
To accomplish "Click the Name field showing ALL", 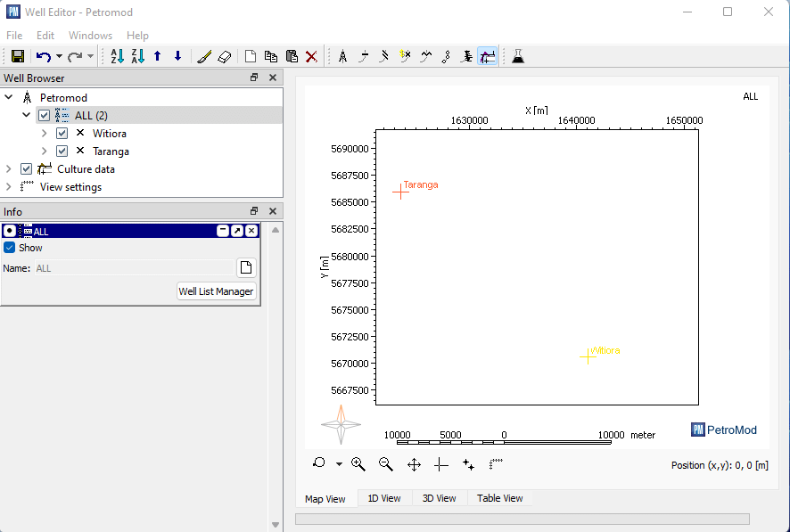I will (x=133, y=268).
